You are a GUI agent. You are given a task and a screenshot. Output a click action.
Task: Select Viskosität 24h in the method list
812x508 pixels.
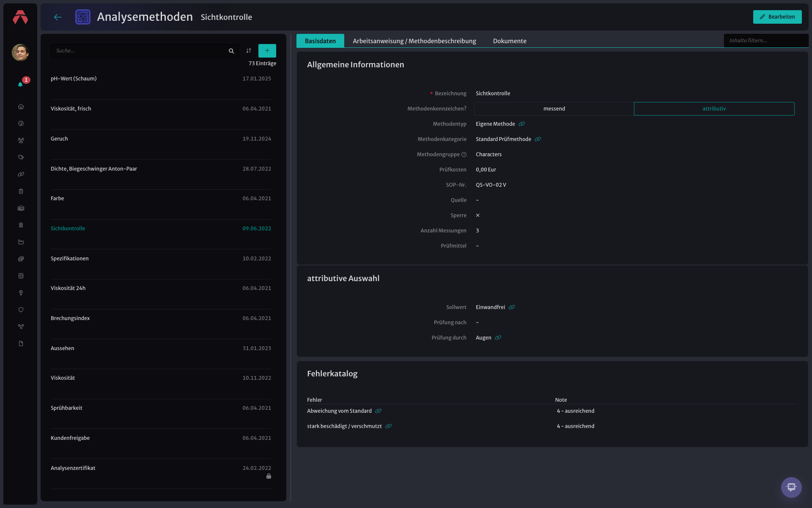[x=161, y=288]
